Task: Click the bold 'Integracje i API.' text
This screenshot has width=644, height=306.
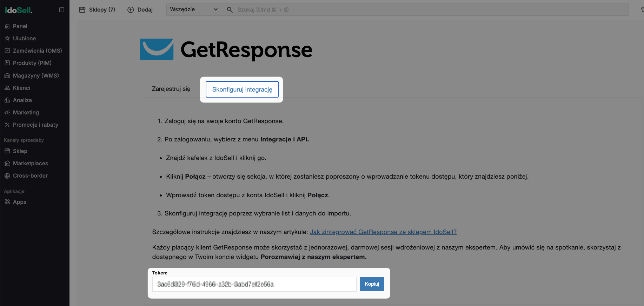Action: coord(285,139)
